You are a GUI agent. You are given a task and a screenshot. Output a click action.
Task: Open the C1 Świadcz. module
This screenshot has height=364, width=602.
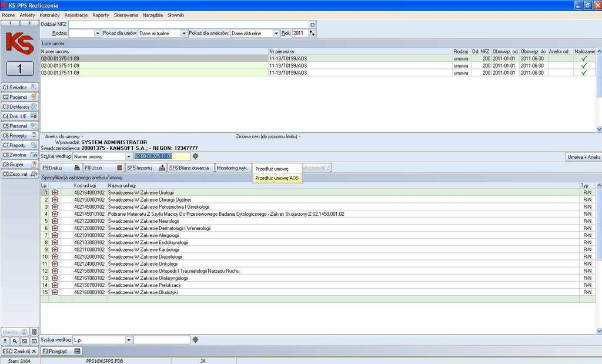tap(19, 88)
